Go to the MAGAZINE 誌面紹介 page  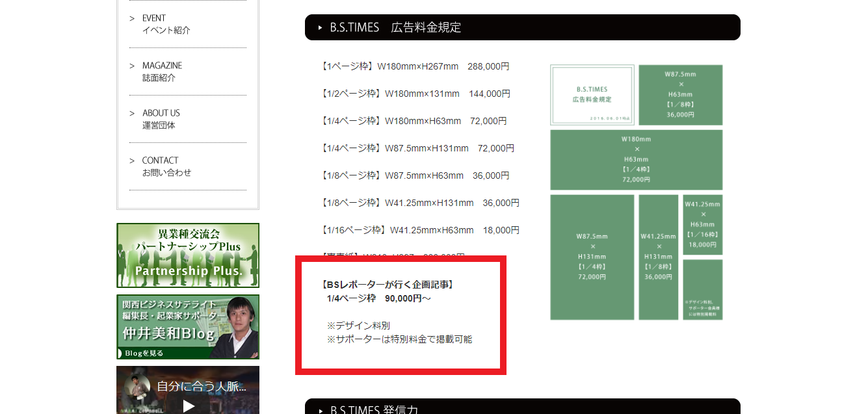click(188, 71)
